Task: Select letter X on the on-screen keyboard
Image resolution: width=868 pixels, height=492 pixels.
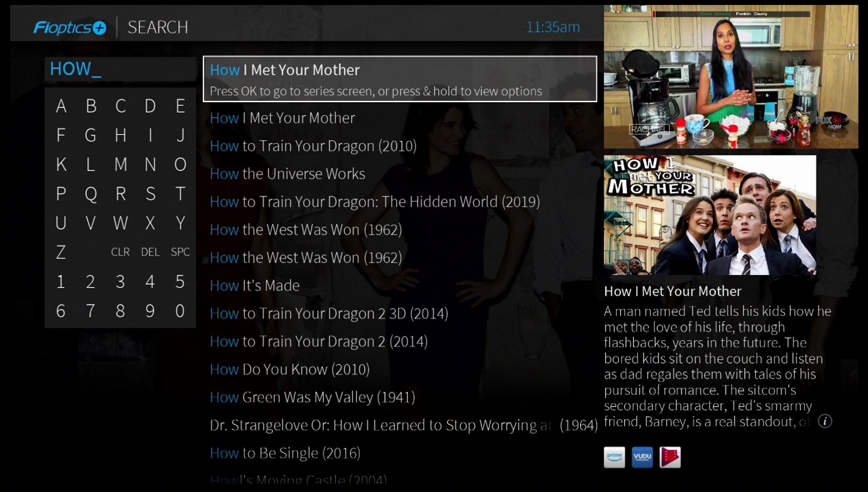Action: pyautogui.click(x=150, y=223)
